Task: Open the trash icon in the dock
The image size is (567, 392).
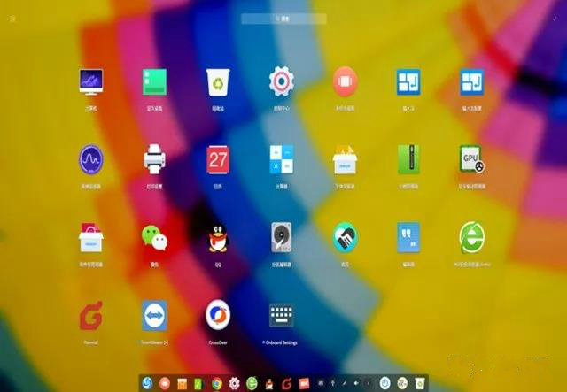Action: click(x=419, y=383)
